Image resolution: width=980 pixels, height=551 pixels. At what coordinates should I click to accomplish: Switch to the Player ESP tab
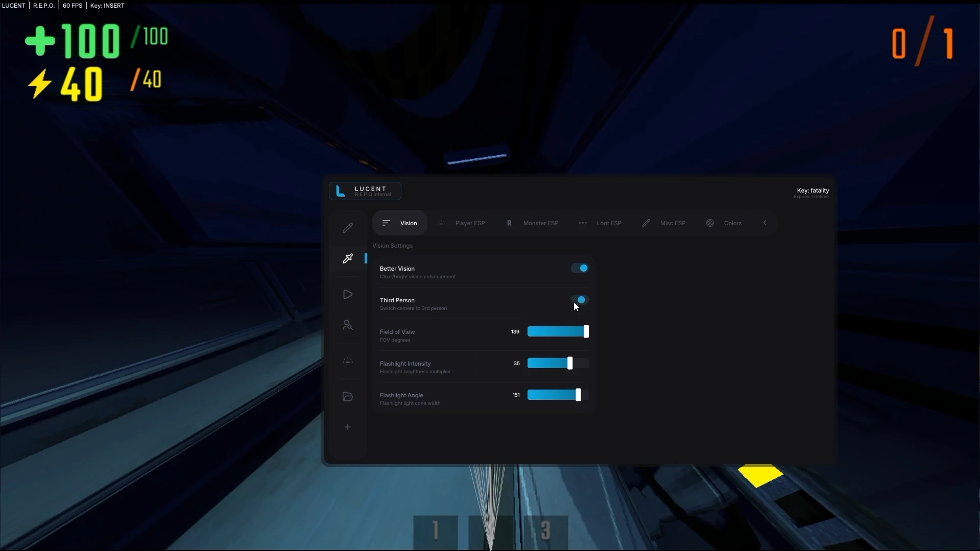click(462, 223)
